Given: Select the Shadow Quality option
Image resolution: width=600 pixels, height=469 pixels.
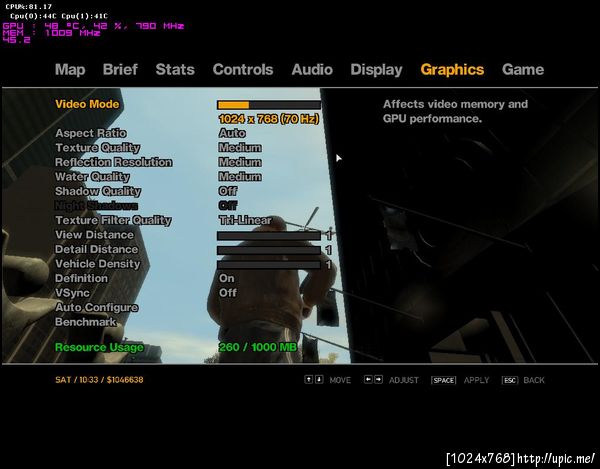Looking at the screenshot, I should tap(98, 191).
